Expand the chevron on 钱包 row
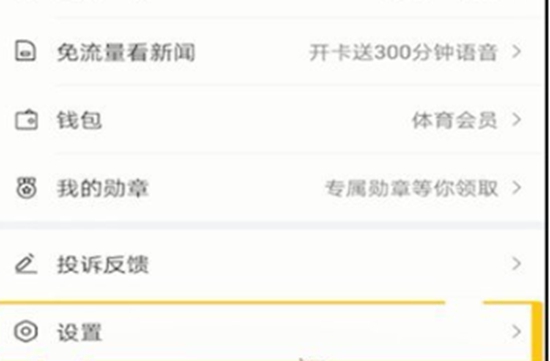 [516, 120]
